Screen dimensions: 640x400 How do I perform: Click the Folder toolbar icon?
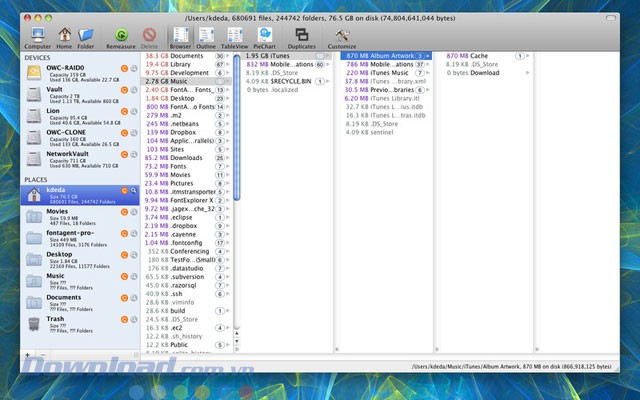86,37
